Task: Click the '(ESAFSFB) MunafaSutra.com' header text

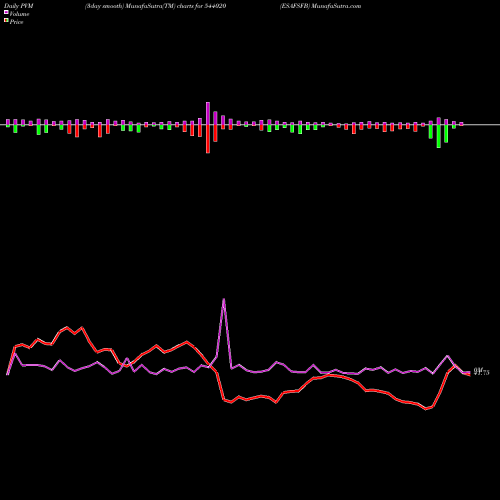Action: 320,6
